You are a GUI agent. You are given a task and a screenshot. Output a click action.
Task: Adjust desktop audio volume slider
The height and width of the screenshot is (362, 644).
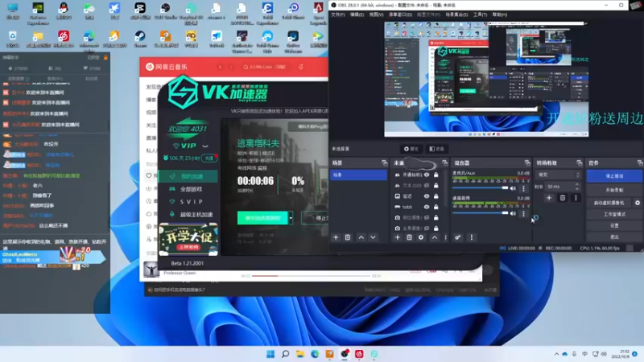480,213
